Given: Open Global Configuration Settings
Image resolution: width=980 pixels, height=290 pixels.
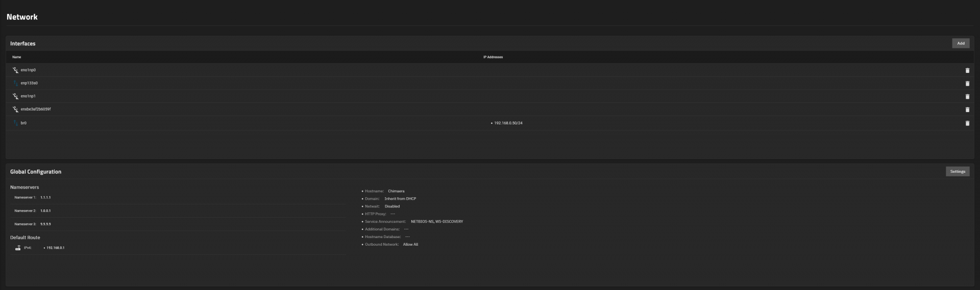Looking at the screenshot, I should click(958, 172).
